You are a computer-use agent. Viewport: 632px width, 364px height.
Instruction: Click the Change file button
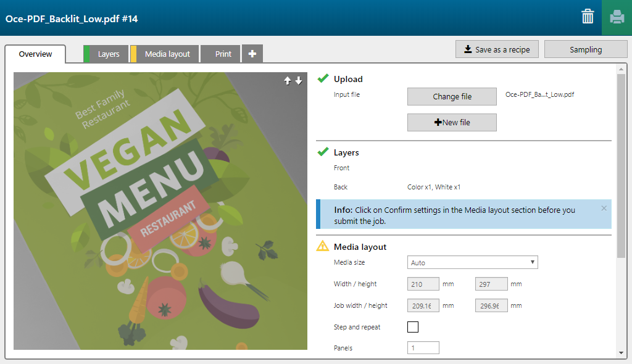pyautogui.click(x=452, y=96)
